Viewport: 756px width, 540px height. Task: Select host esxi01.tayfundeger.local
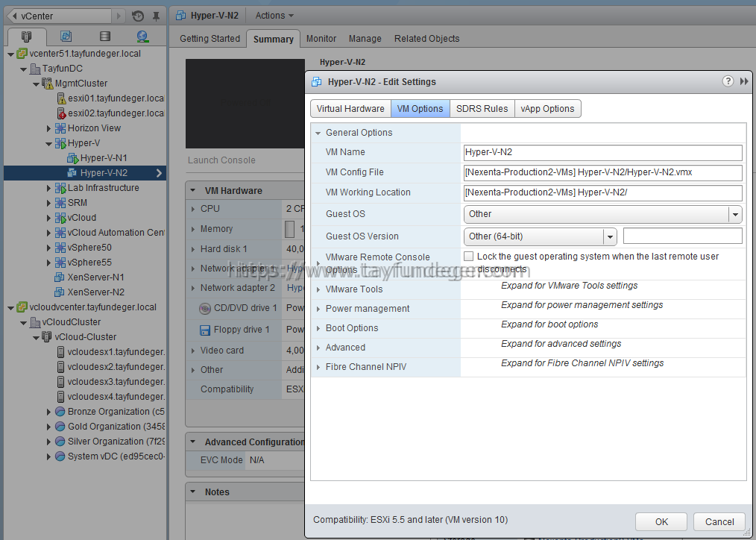click(x=116, y=98)
